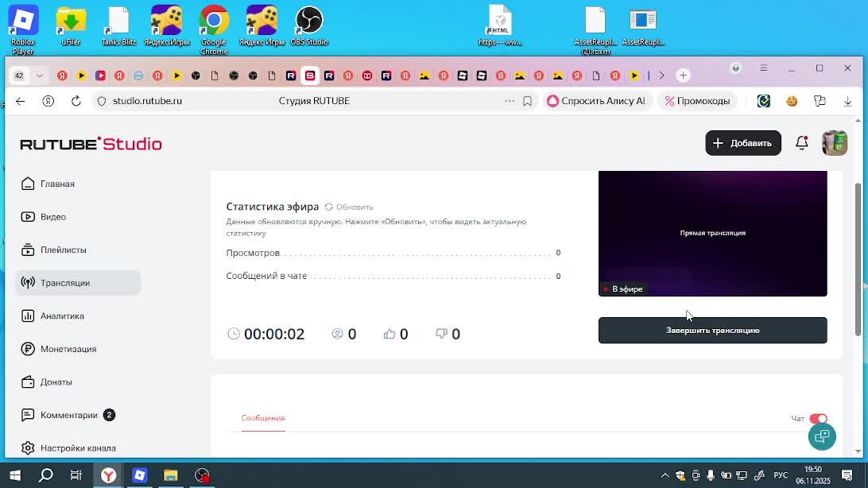Click the Просмотров statistic row
This screenshot has width=868, height=488.
[x=393, y=253]
